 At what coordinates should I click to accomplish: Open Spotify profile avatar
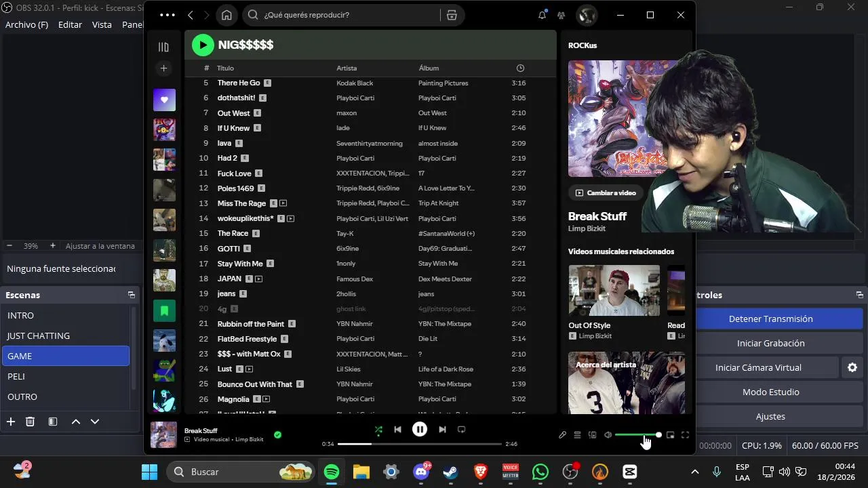(x=587, y=15)
